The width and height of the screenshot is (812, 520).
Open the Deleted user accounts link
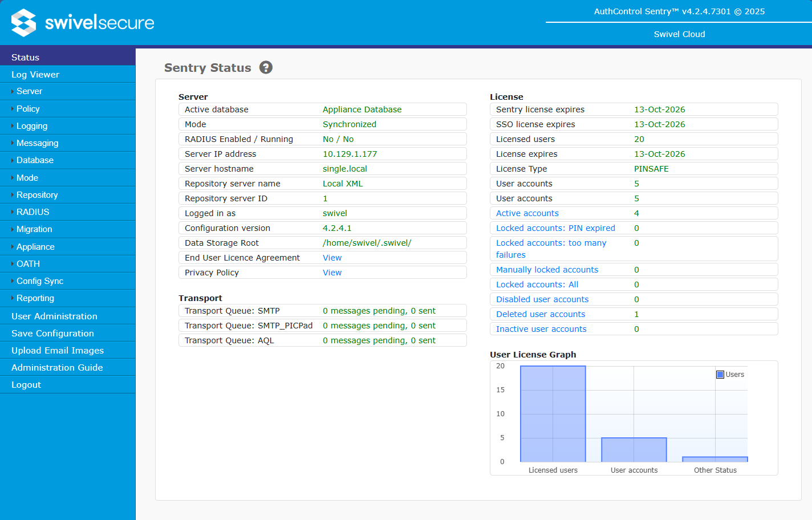coord(540,314)
